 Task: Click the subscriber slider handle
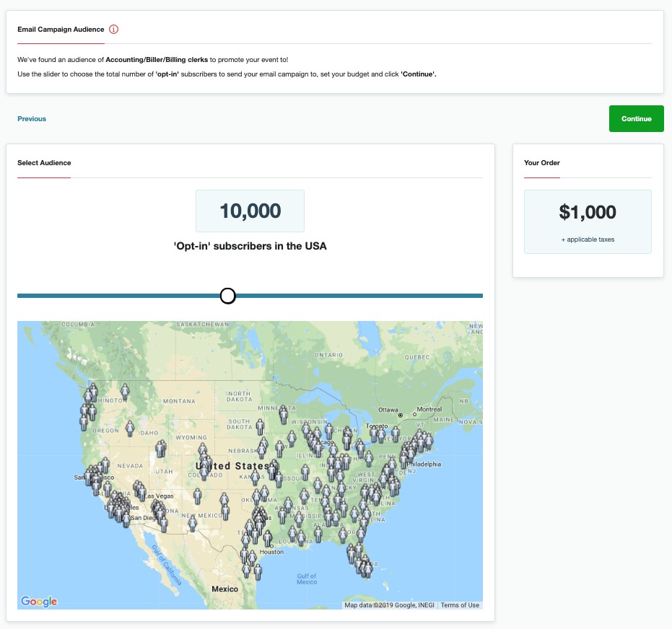tap(227, 296)
